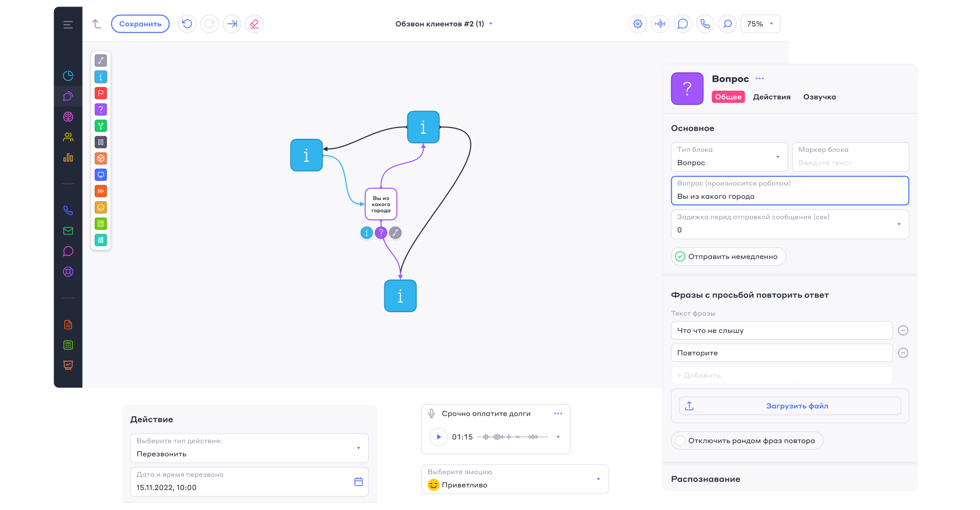Switch to the Действия tab
The image size is (980, 510).
(x=772, y=97)
